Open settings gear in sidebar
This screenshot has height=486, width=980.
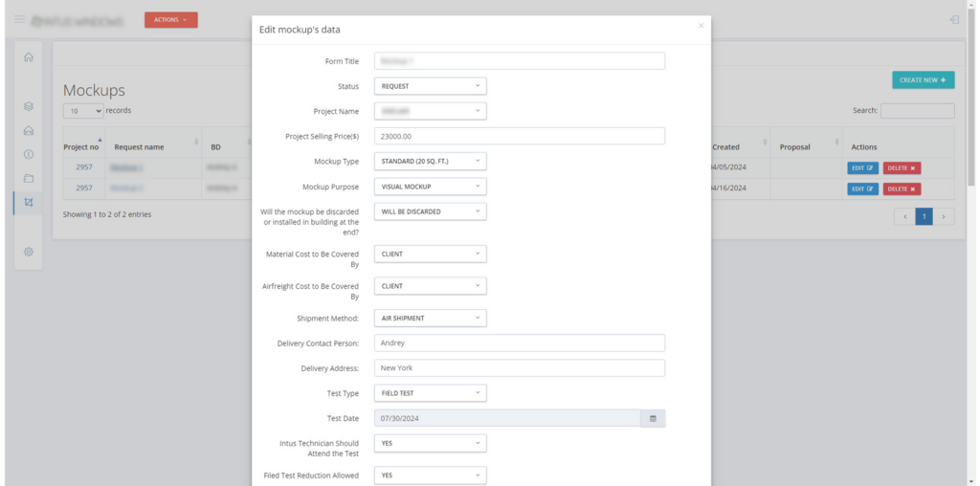(29, 252)
